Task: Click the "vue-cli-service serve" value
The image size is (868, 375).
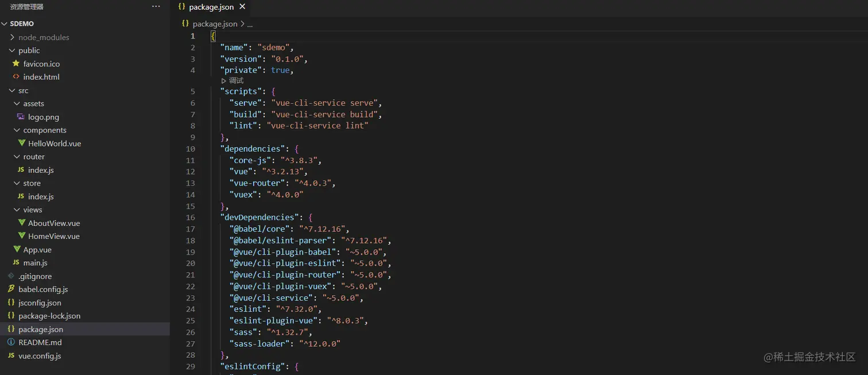Action: (324, 103)
